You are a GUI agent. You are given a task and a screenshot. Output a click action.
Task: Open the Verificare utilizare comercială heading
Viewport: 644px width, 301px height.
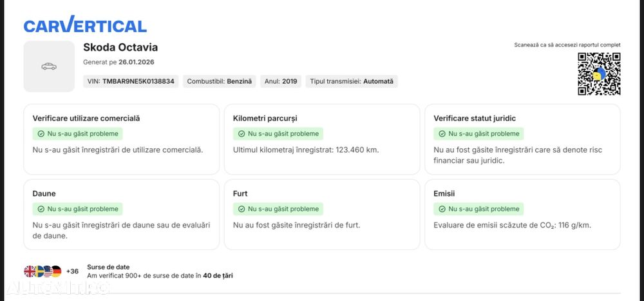click(x=86, y=119)
